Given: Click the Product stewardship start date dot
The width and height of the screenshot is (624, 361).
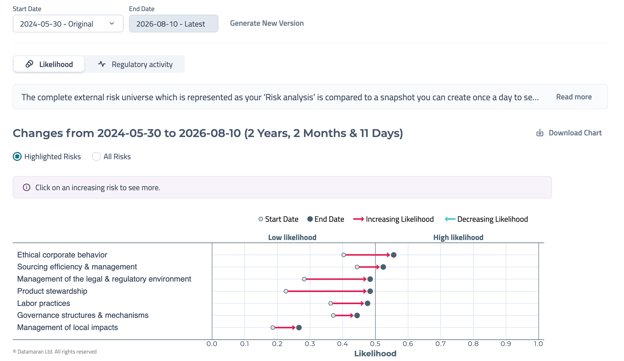Looking at the screenshot, I should tap(286, 291).
